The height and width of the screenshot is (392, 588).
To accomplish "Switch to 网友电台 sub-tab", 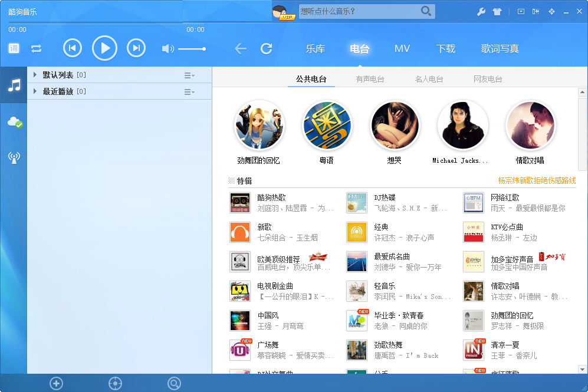I will coord(488,79).
